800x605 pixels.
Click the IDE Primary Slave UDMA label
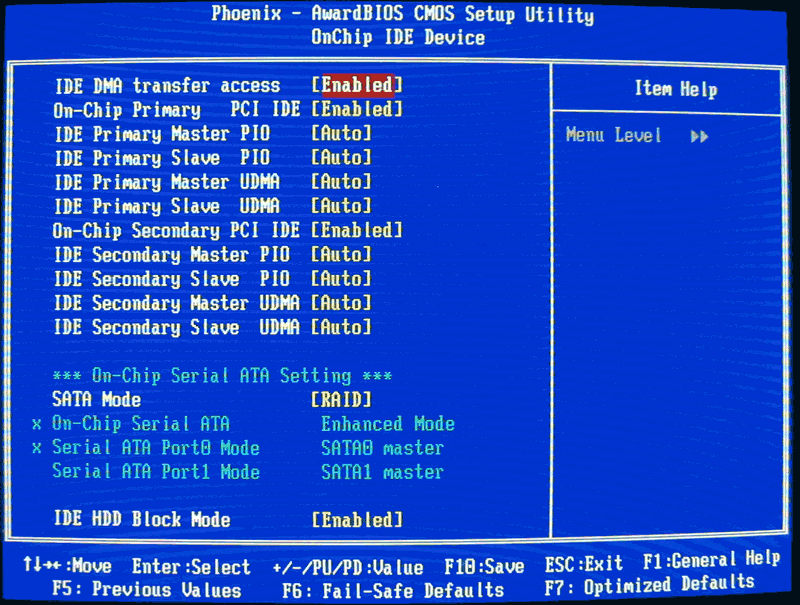(x=167, y=207)
